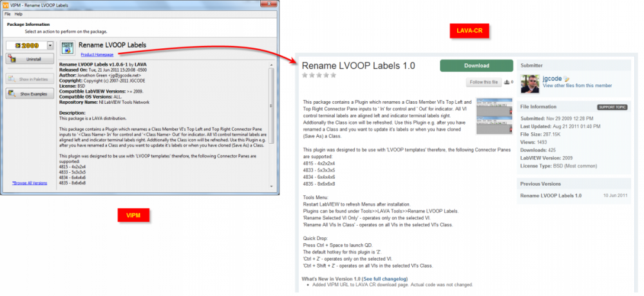Viewport: 644px width, 296px height.
Task: Open the File menu in VIPM
Action: 7,14
